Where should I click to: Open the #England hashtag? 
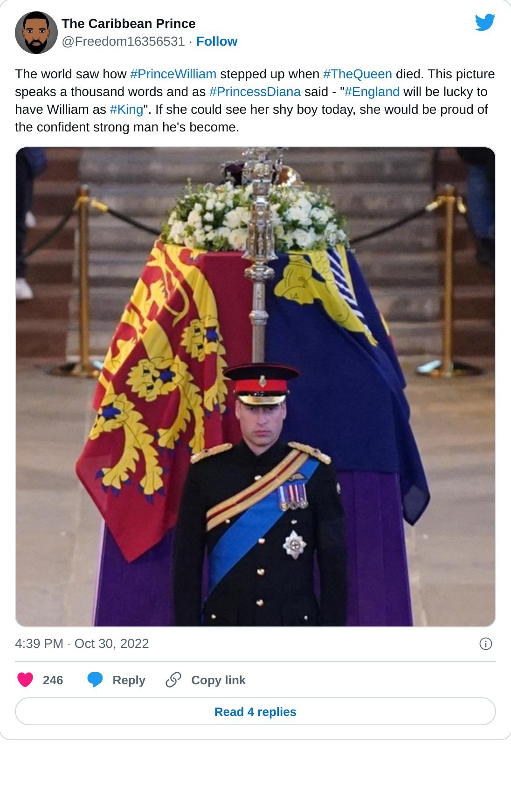pos(372,92)
